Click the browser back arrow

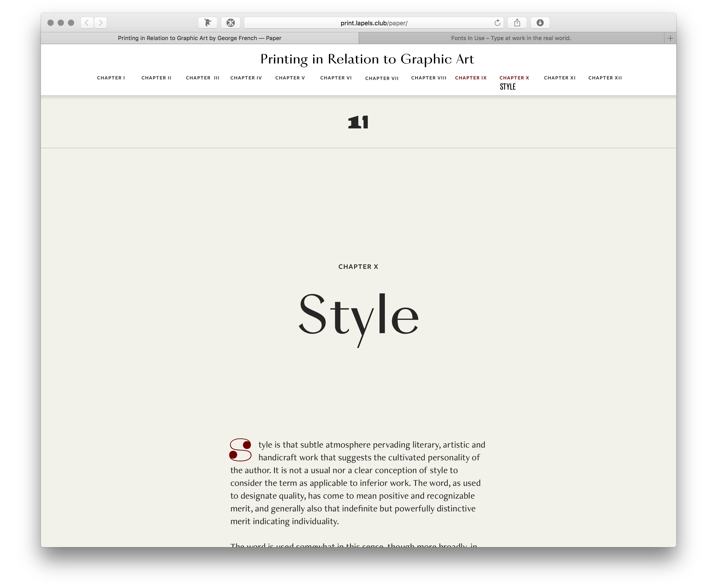coord(87,23)
